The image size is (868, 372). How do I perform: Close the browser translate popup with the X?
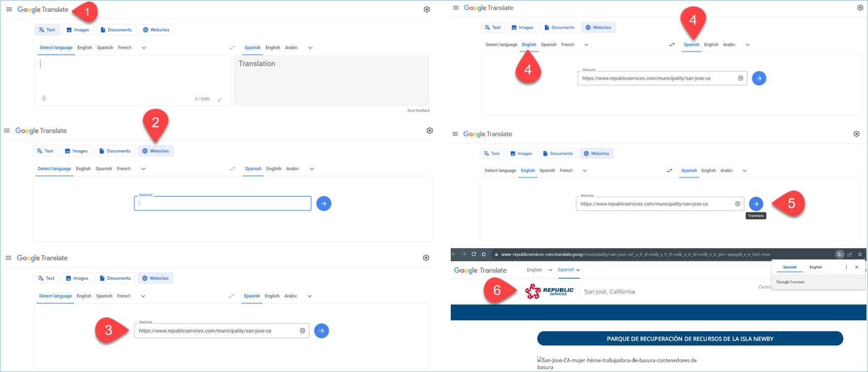[857, 267]
